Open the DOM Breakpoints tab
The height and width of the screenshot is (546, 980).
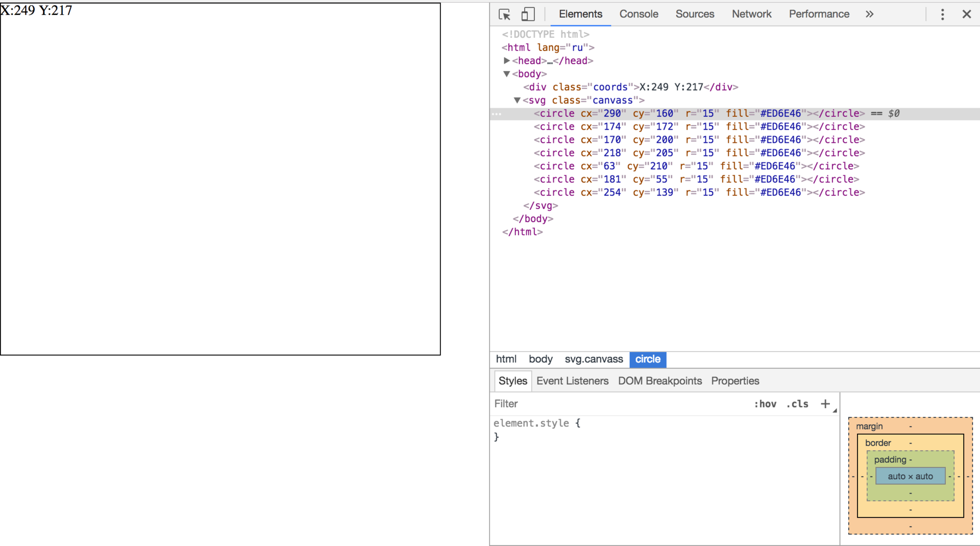point(659,381)
